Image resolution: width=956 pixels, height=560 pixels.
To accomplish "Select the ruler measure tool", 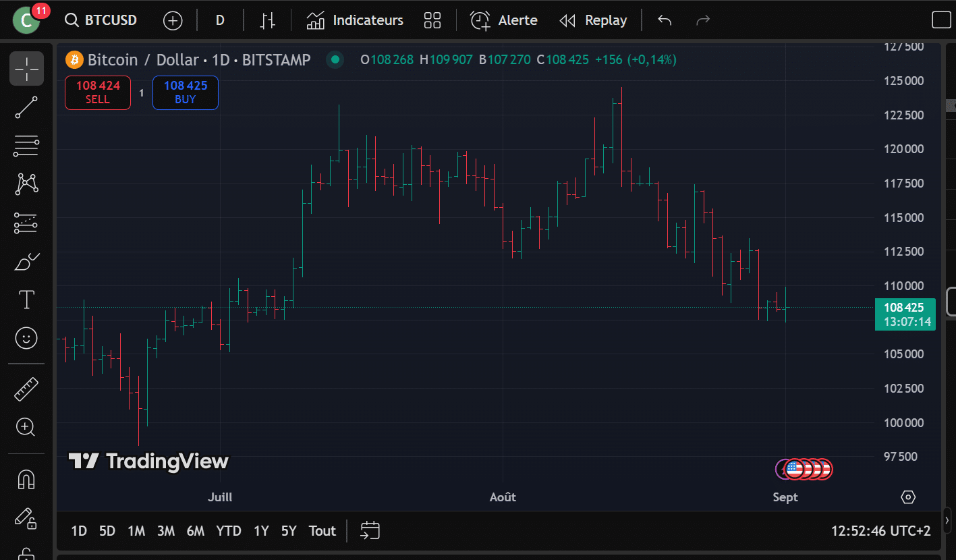I will click(26, 389).
